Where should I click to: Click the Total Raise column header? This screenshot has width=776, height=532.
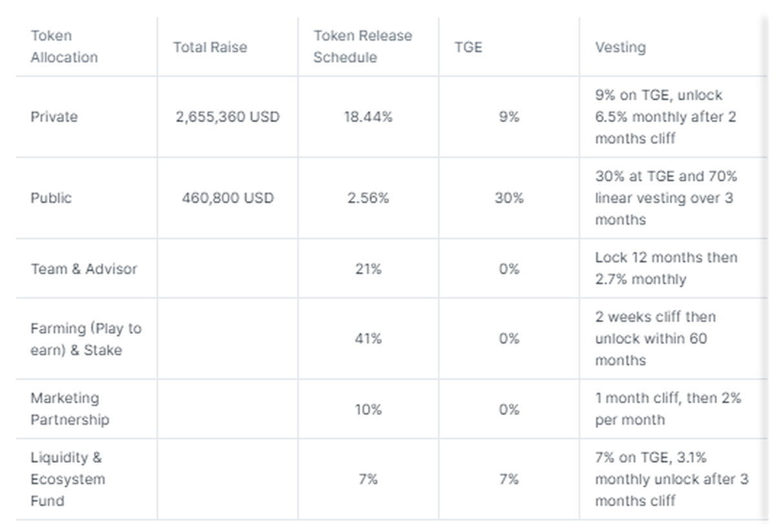pos(210,47)
